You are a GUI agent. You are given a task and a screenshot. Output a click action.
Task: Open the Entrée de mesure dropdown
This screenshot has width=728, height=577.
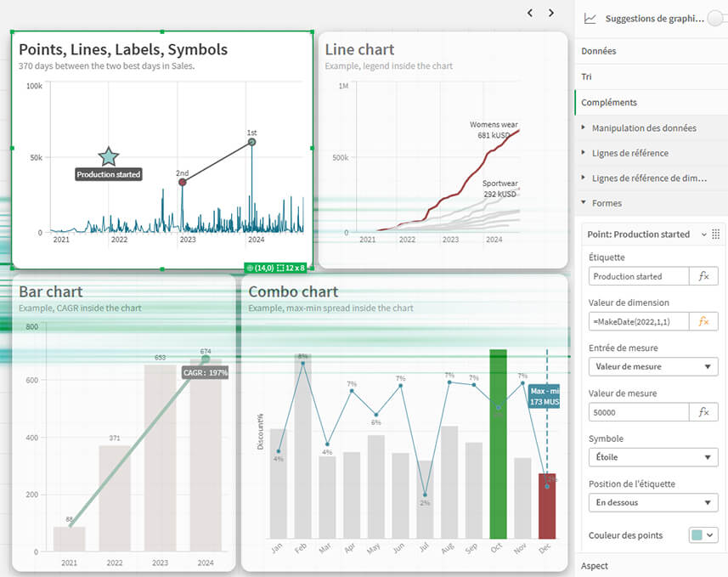(x=652, y=366)
